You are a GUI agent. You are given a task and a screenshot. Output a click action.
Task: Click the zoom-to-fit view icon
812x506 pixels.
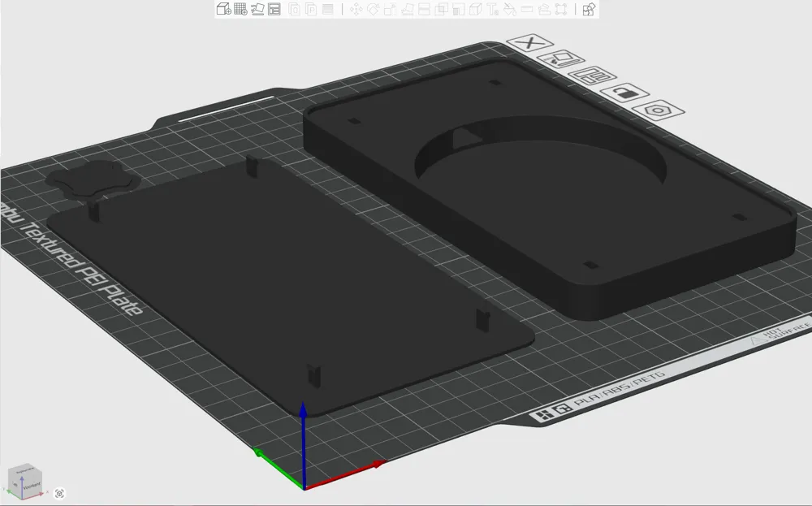(59, 493)
